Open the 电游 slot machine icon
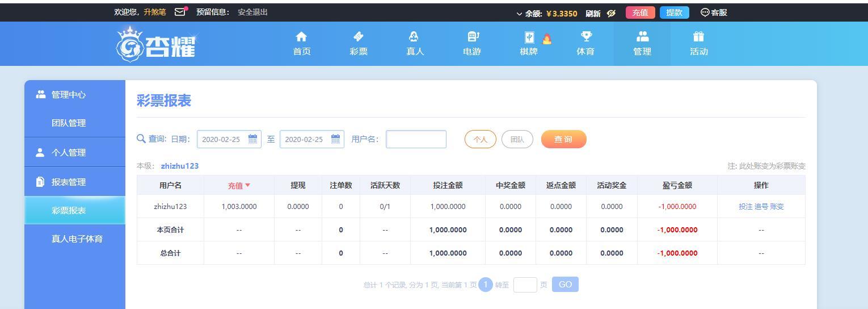Viewport: 868px width, 309px height. point(472,37)
